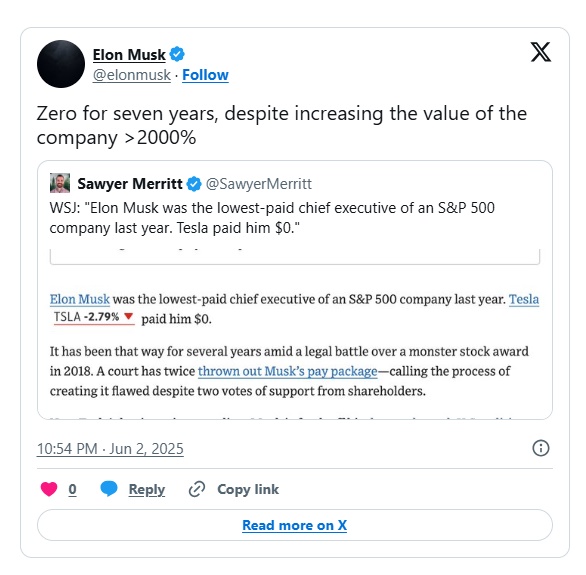Open Elon Musk's profile avatar
Screen dimensions: 586x575
[x=61, y=64]
